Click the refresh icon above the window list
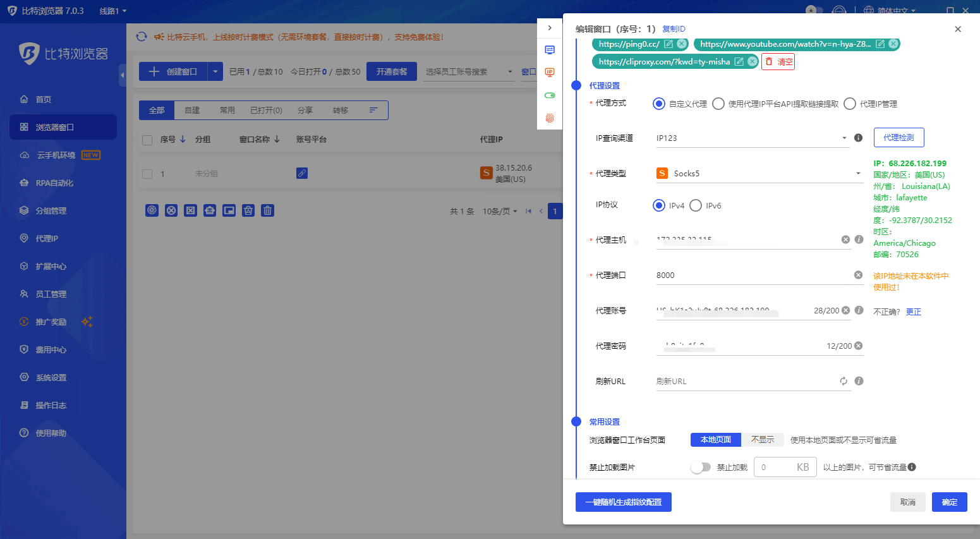Viewport: 980px width, 539px height. click(x=142, y=37)
